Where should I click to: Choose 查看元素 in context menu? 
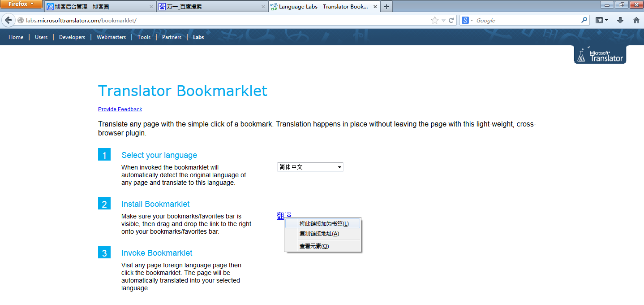(x=323, y=246)
